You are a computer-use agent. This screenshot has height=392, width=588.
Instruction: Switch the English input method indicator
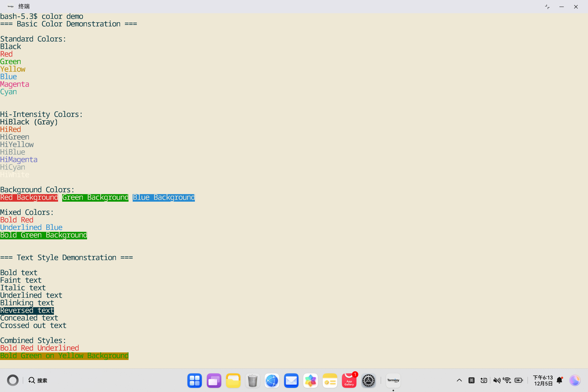pyautogui.click(x=472, y=381)
